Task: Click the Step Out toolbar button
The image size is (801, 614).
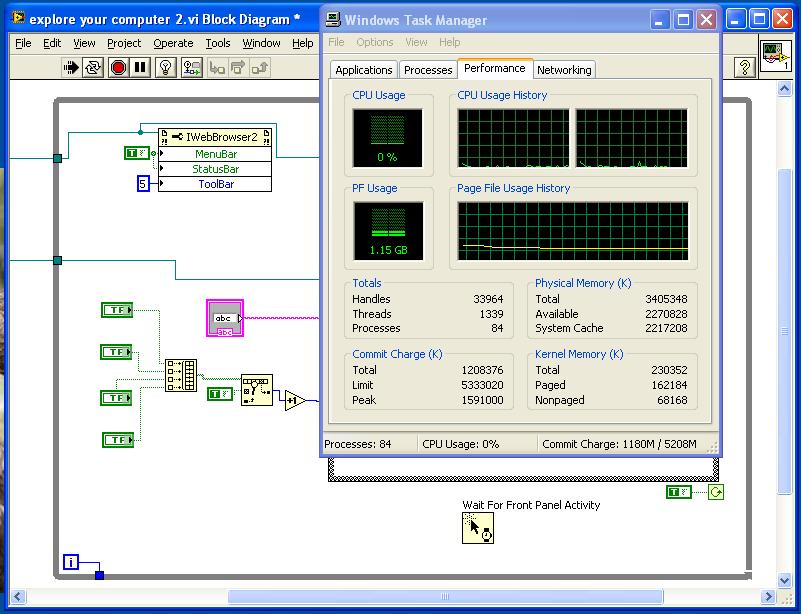Action: pyautogui.click(x=260, y=67)
